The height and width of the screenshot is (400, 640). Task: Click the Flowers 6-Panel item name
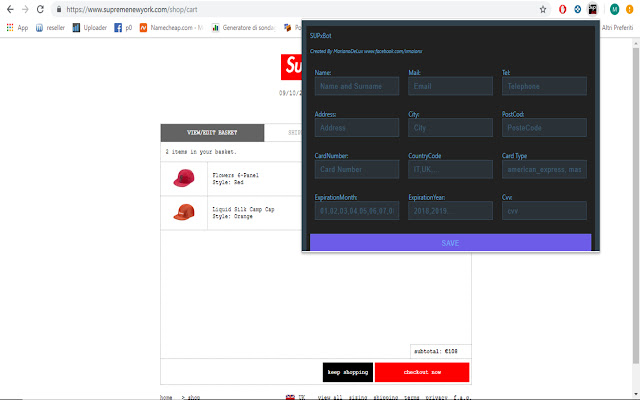pos(236,175)
